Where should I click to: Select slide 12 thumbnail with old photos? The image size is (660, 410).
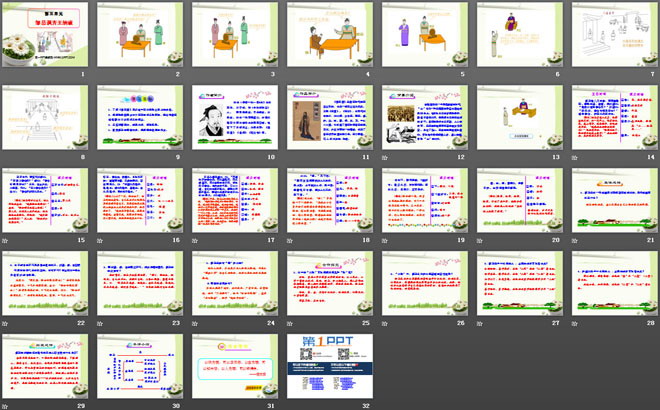click(x=425, y=117)
